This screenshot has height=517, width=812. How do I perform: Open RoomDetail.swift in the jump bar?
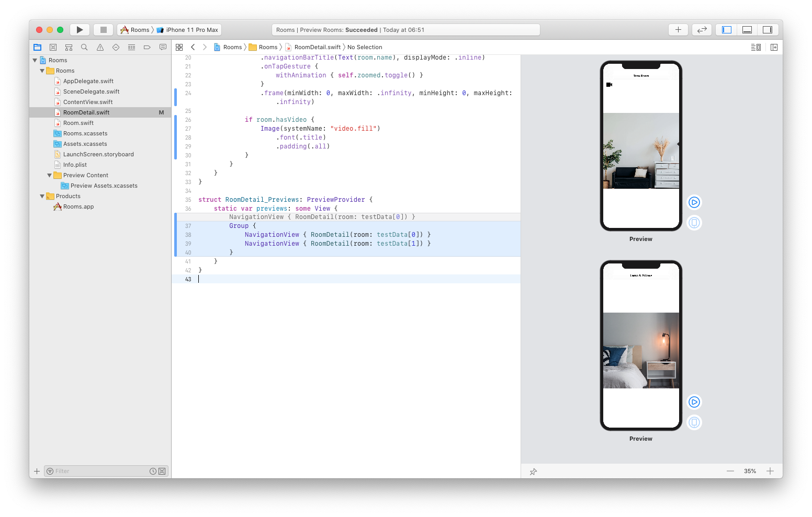tap(317, 47)
